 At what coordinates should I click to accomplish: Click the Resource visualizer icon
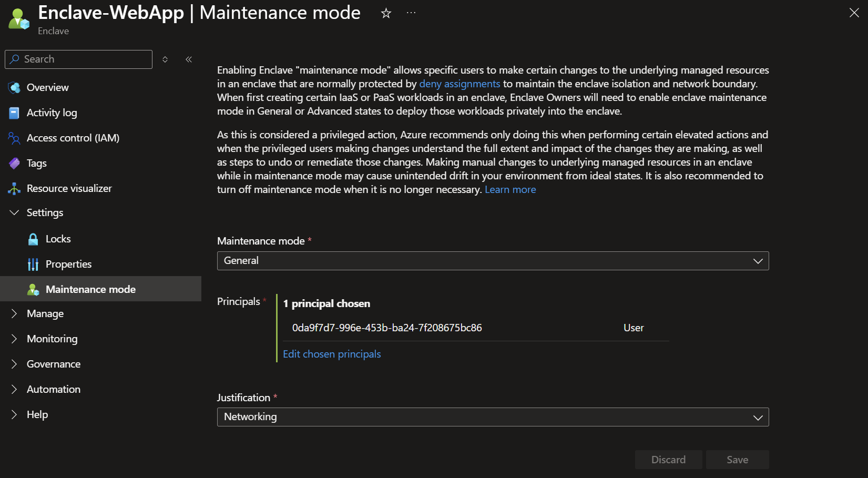pos(14,188)
